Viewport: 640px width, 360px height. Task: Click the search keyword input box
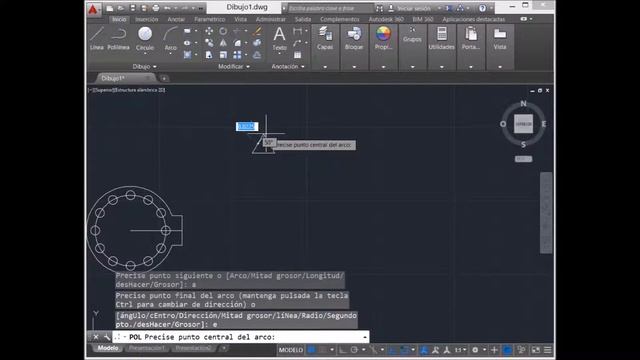(331, 8)
